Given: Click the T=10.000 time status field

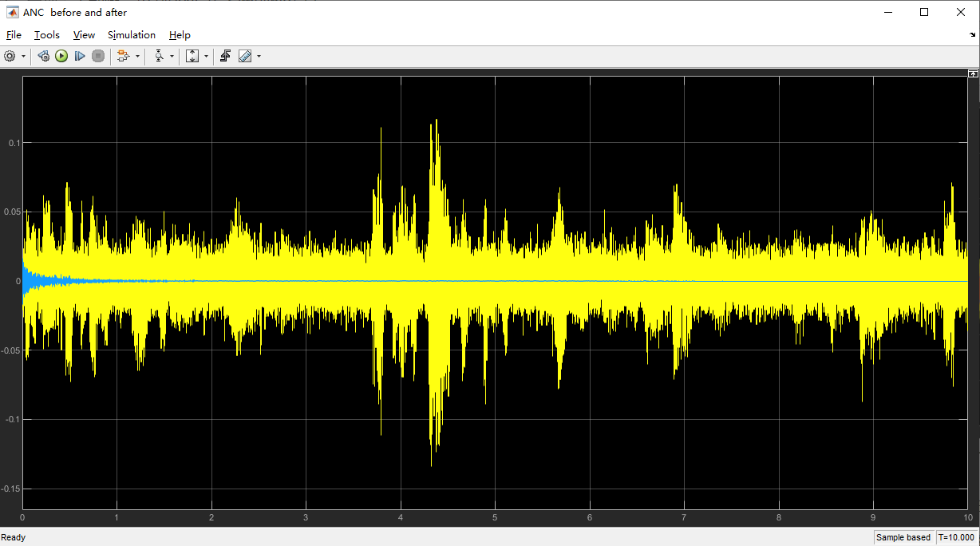Looking at the screenshot, I should pos(956,537).
